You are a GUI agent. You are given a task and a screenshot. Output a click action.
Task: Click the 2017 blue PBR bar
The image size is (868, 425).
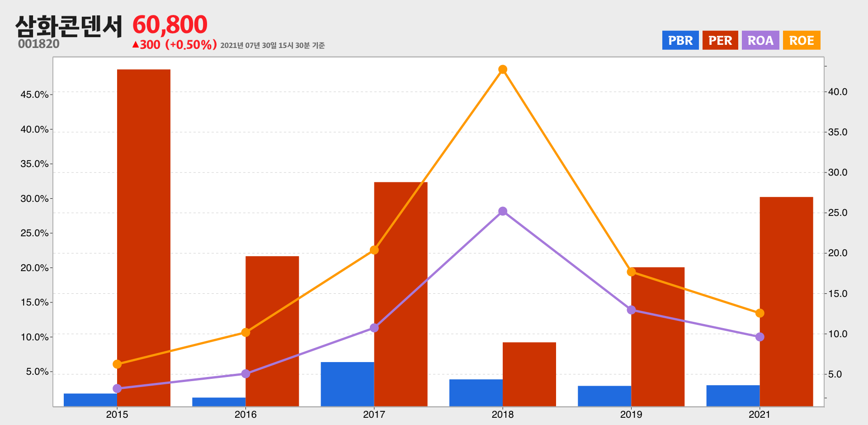click(348, 384)
